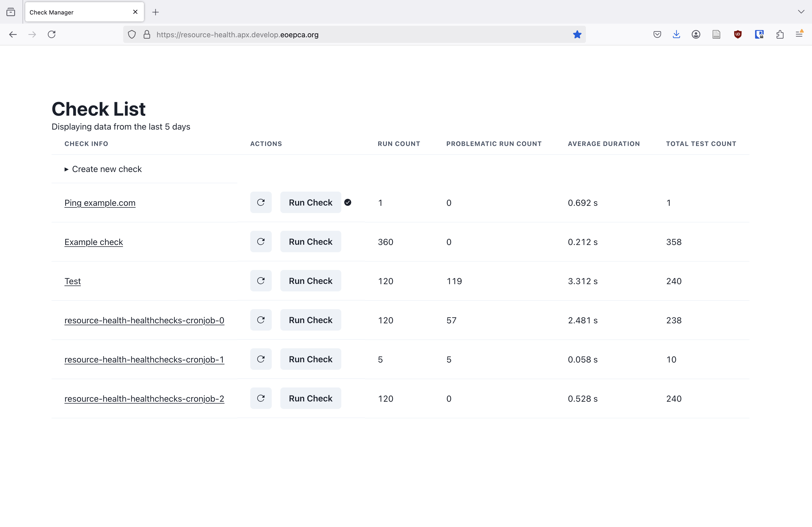Open the uBlock Origin extension icon
Screen dimensions: 812x527
coord(738,34)
